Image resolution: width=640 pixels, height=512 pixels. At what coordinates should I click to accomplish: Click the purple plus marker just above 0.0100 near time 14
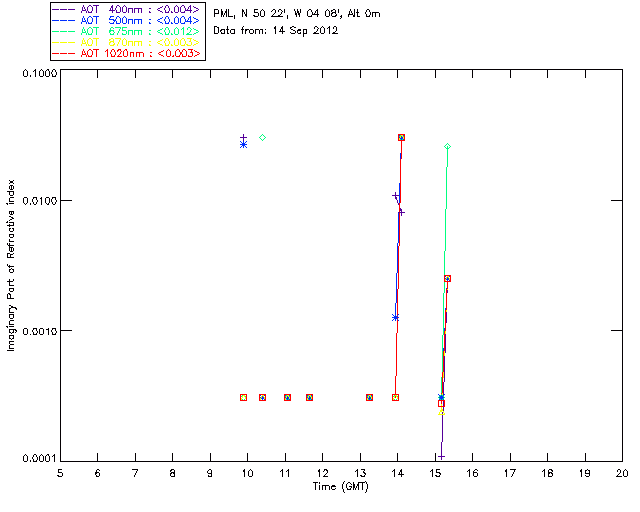(395, 196)
